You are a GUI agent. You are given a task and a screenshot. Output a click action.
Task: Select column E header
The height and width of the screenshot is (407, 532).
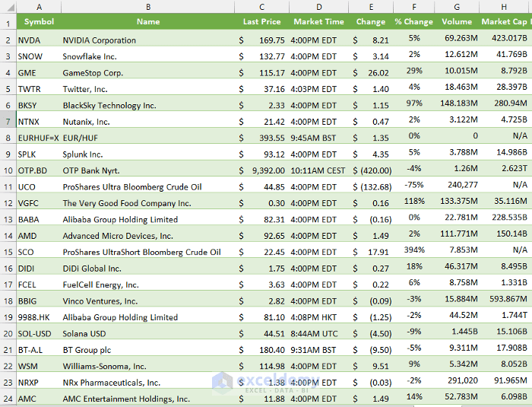pos(371,7)
